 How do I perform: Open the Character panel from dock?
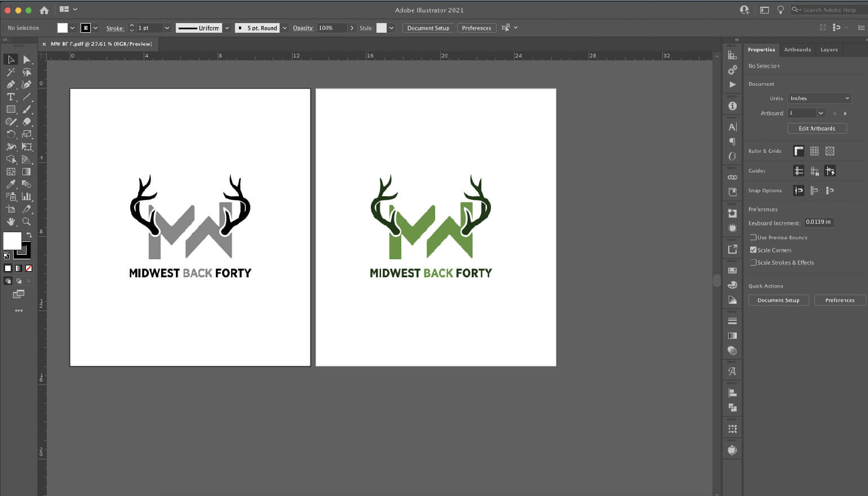(732, 127)
